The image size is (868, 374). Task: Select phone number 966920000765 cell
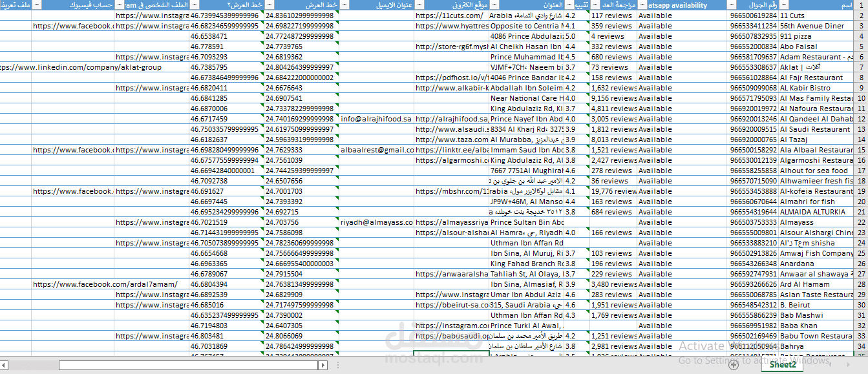tap(753, 139)
